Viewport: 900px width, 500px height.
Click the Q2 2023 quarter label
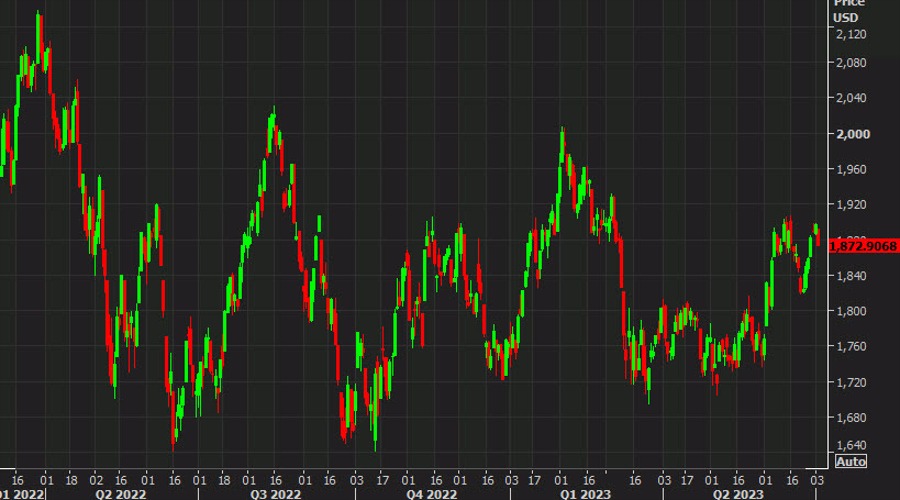coord(737,493)
